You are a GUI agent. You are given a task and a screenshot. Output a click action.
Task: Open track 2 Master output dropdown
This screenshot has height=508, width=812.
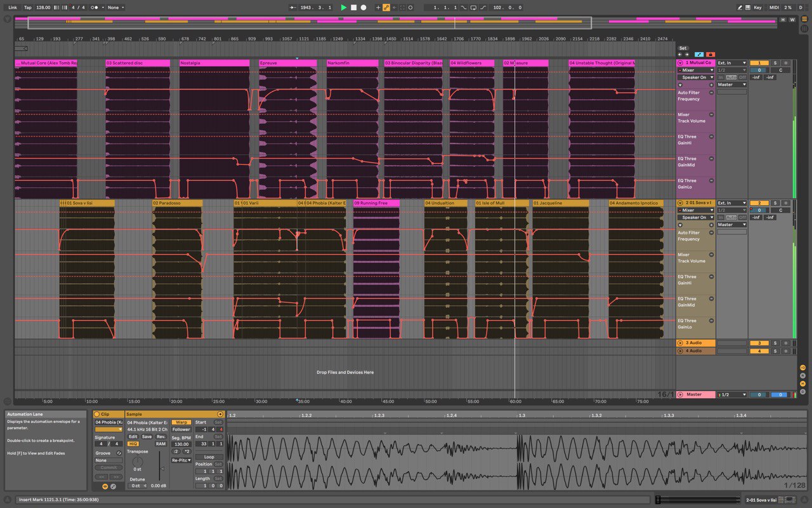(732, 225)
